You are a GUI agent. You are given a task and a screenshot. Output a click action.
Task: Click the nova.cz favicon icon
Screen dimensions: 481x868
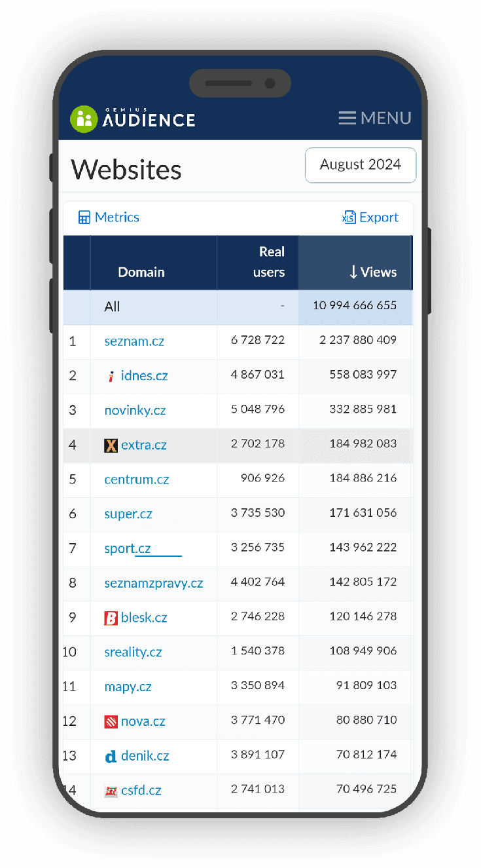pos(111,722)
